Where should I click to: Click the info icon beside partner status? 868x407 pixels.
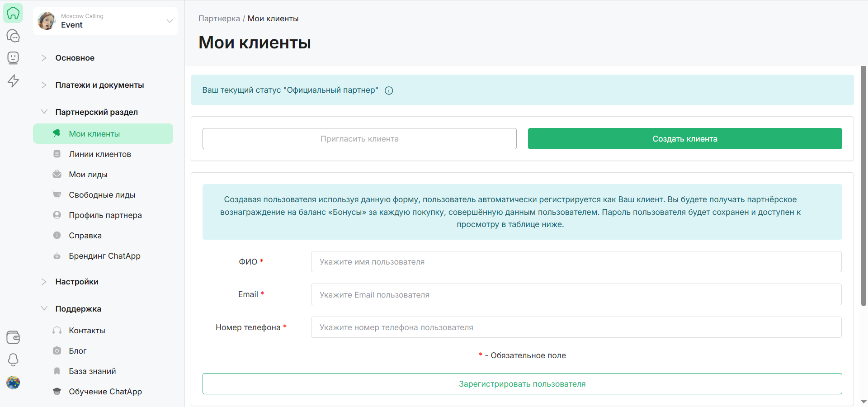coord(389,90)
